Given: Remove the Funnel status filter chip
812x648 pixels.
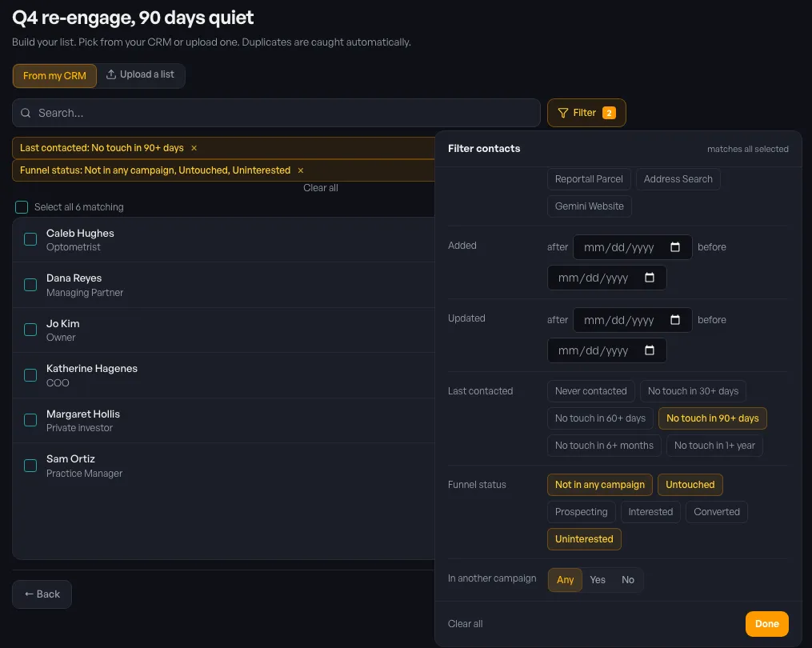Looking at the screenshot, I should point(300,170).
